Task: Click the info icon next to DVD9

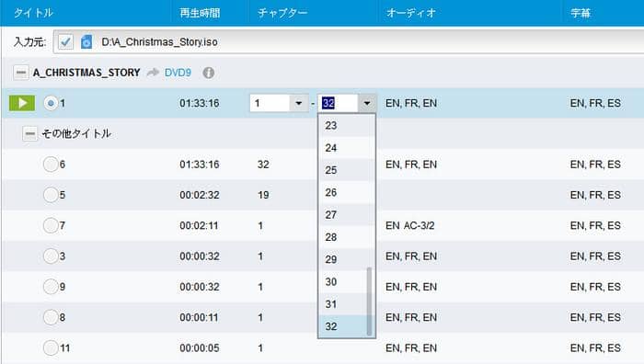Action: tap(209, 73)
